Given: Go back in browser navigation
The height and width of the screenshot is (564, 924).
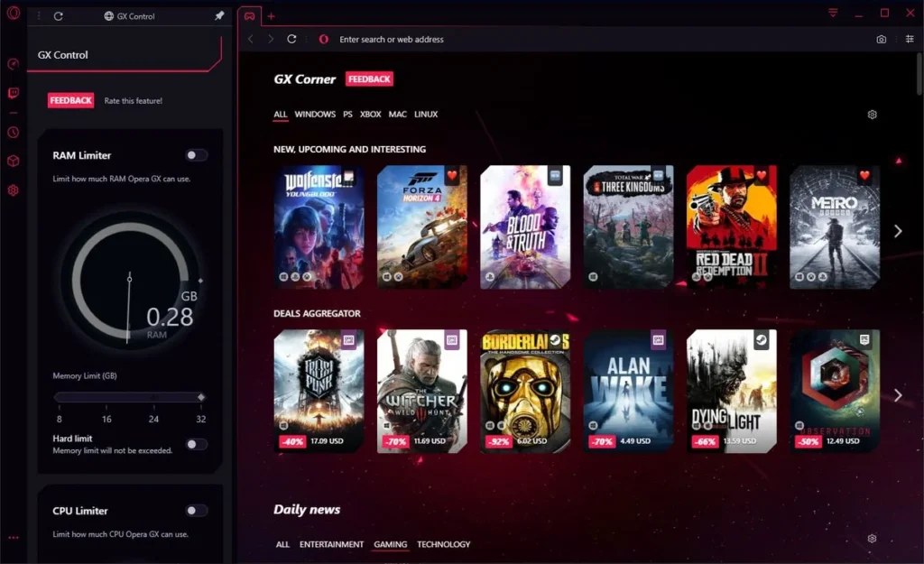Looking at the screenshot, I should pyautogui.click(x=251, y=39).
